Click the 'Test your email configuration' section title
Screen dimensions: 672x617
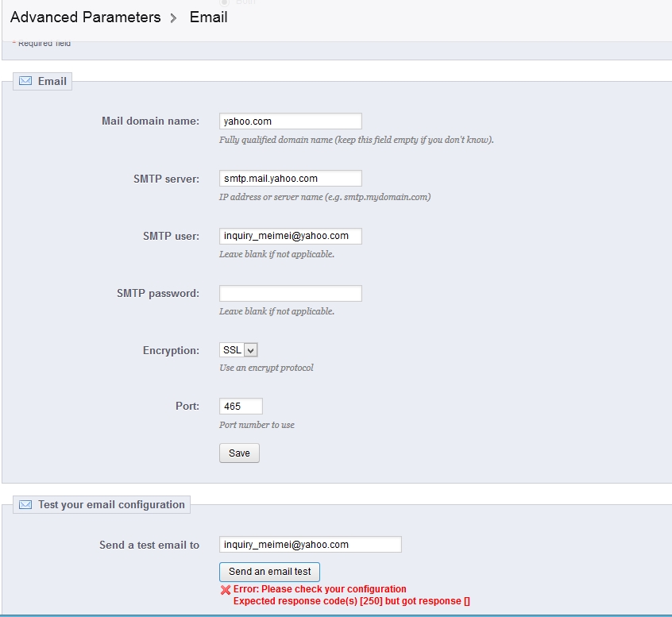(111, 505)
